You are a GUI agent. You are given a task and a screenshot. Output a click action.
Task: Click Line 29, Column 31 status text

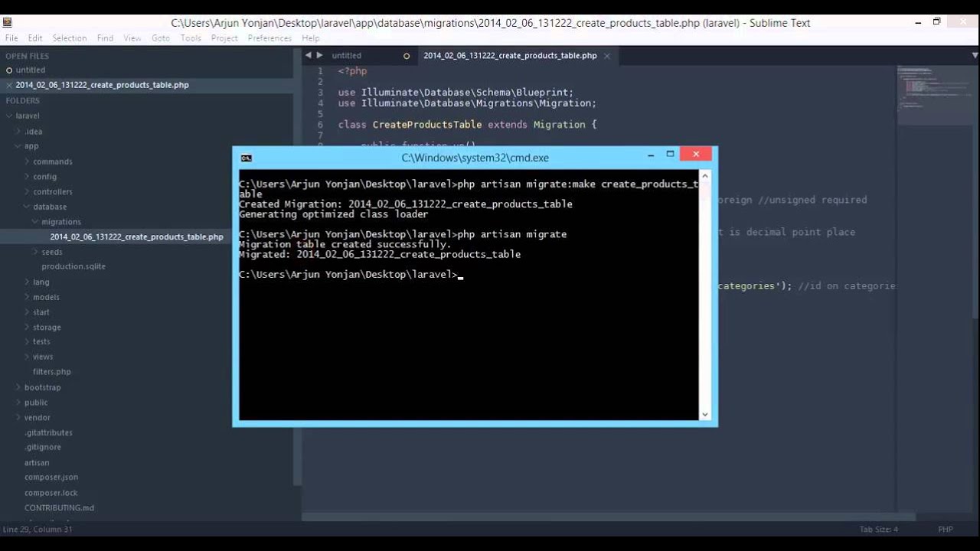point(38,529)
